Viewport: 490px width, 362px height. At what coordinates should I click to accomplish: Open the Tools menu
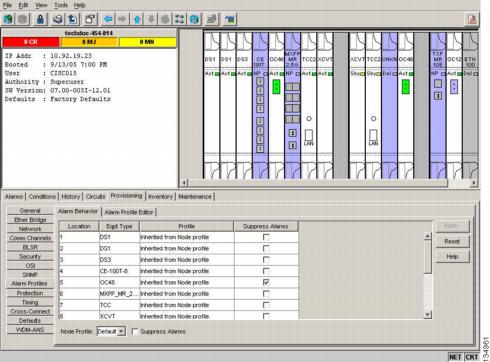pos(61,5)
